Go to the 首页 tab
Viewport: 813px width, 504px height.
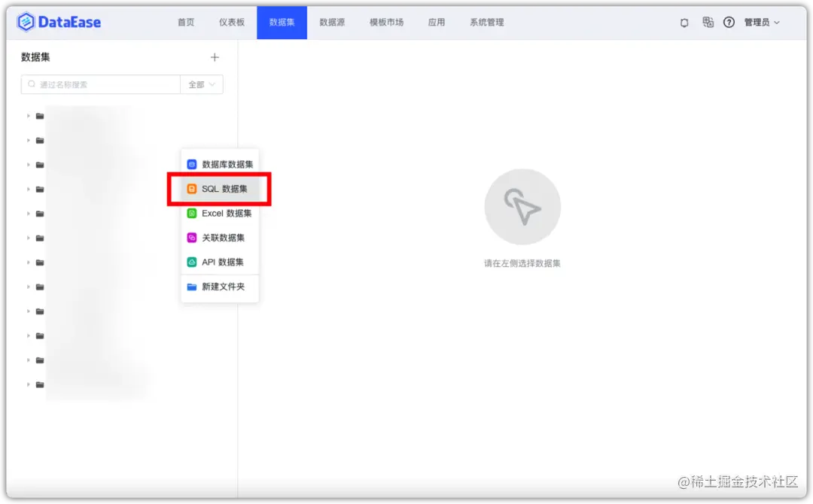coord(186,23)
